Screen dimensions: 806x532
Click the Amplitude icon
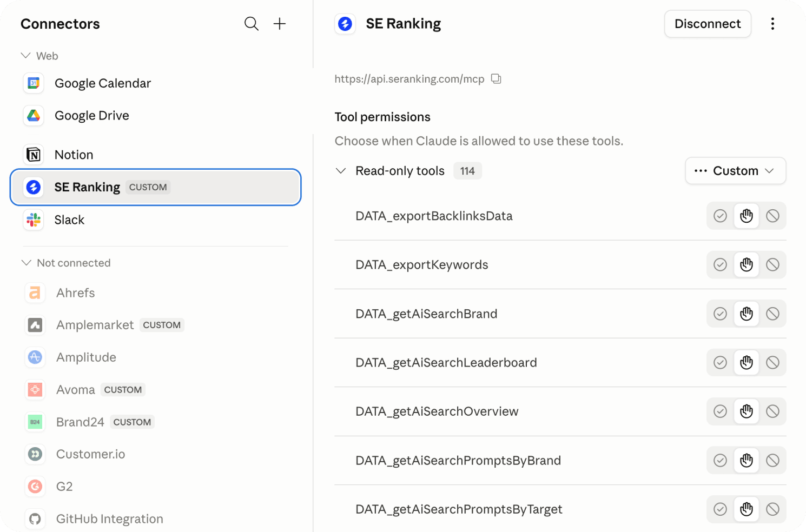pyautogui.click(x=35, y=357)
